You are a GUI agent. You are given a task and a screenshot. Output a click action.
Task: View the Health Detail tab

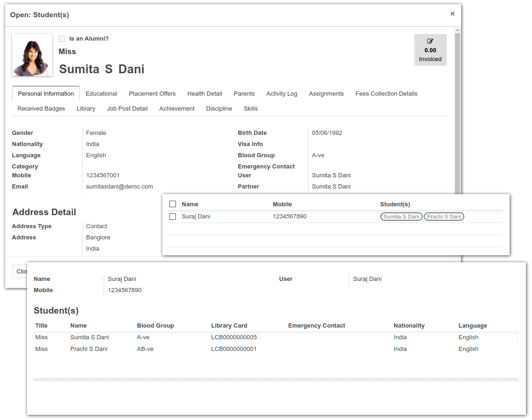tap(204, 93)
